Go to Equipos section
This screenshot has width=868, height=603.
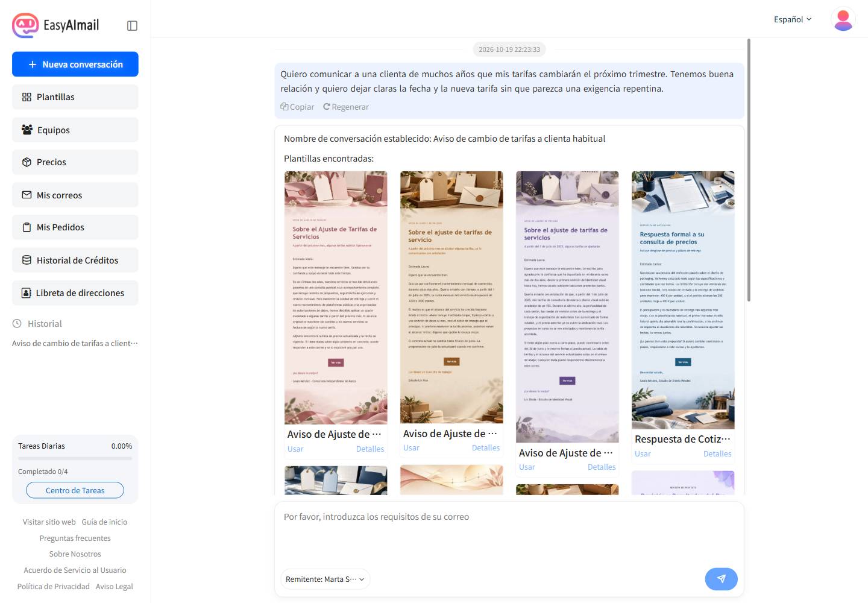pyautogui.click(x=75, y=130)
